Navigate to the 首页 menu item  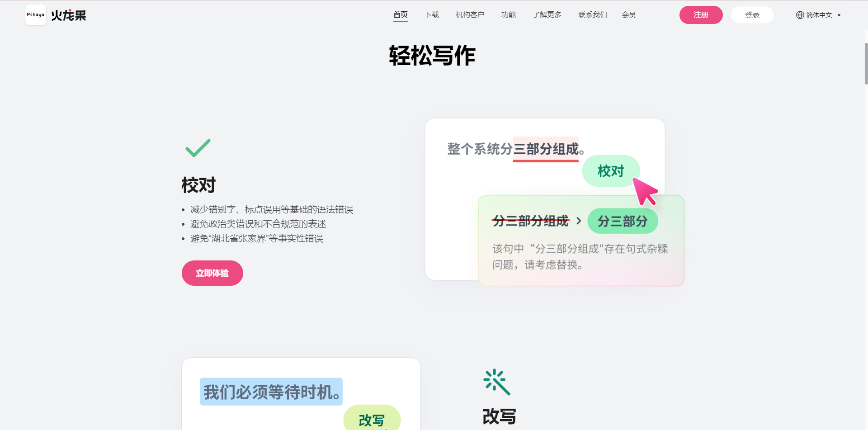[400, 14]
